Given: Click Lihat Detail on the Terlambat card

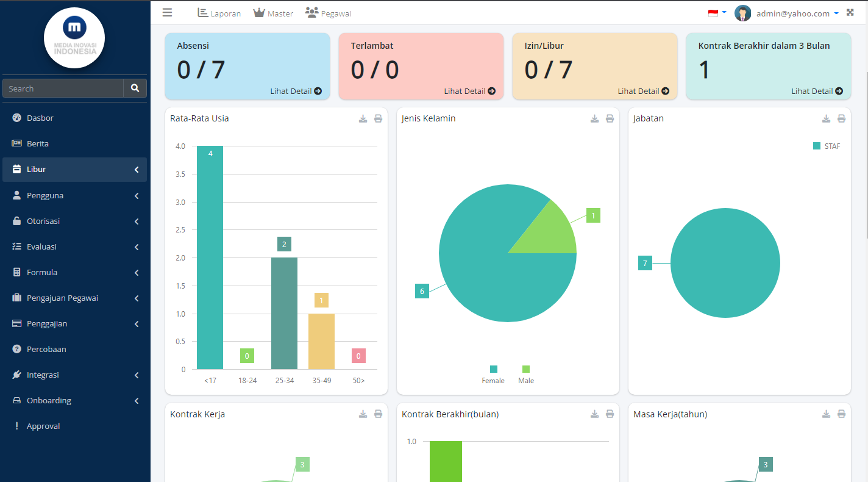Looking at the screenshot, I should click(x=469, y=92).
